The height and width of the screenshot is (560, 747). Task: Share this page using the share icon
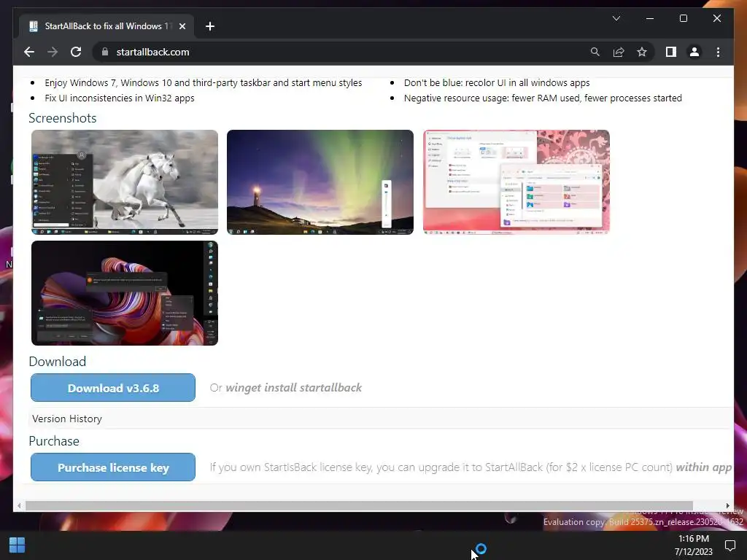coord(619,52)
